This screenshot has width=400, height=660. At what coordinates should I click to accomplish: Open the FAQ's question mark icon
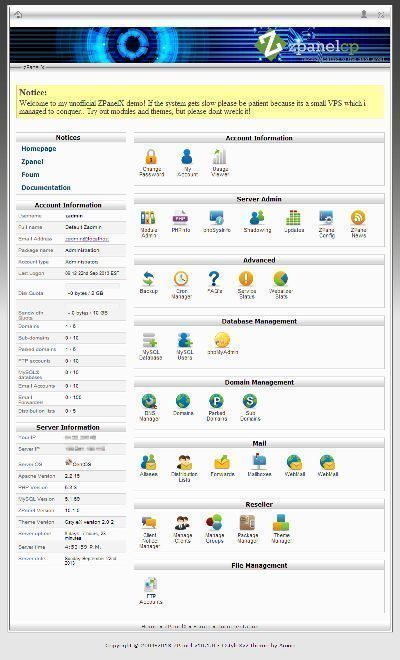214,279
